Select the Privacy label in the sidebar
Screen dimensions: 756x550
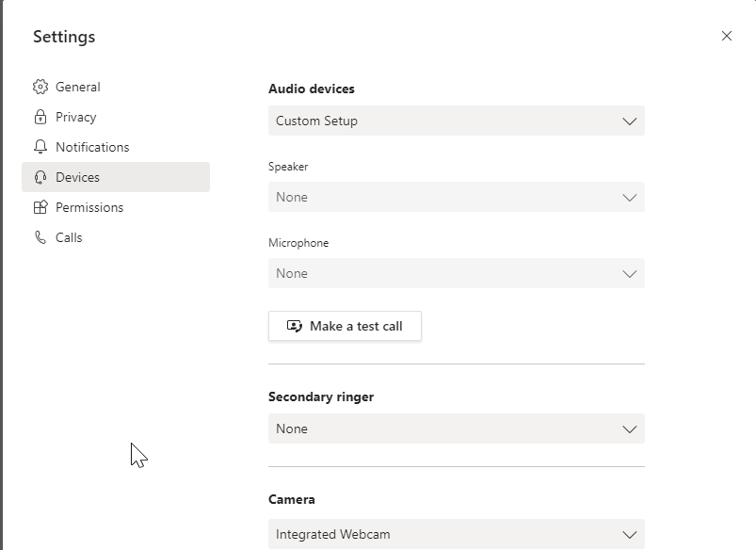(75, 117)
